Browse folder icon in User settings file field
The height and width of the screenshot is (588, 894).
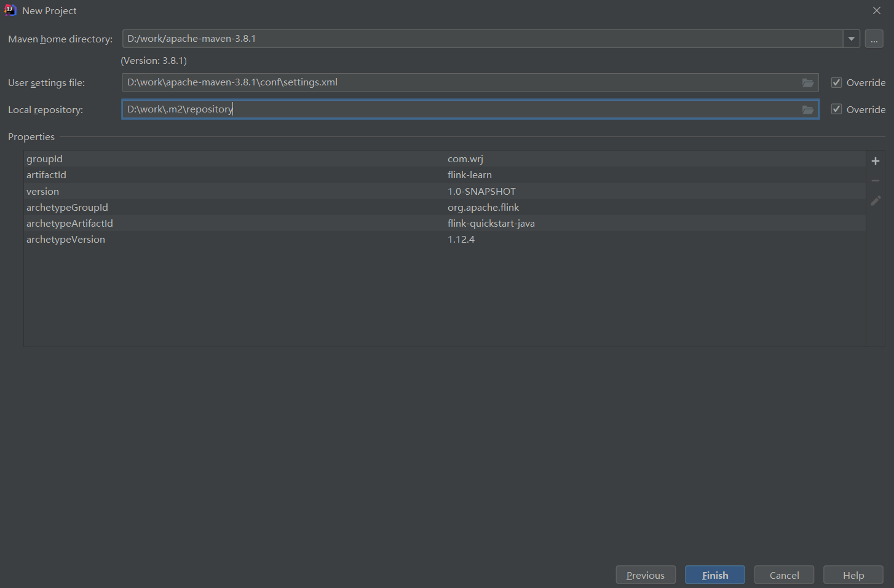pos(808,82)
